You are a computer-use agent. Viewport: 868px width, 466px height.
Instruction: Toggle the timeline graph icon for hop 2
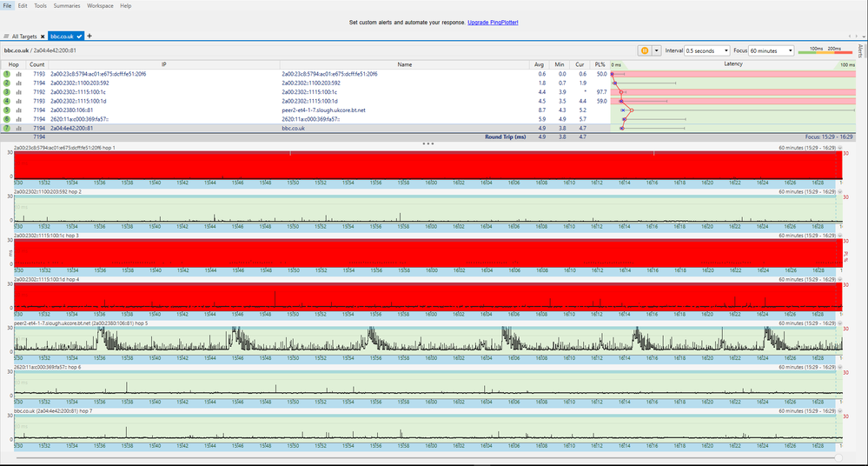pyautogui.click(x=18, y=83)
